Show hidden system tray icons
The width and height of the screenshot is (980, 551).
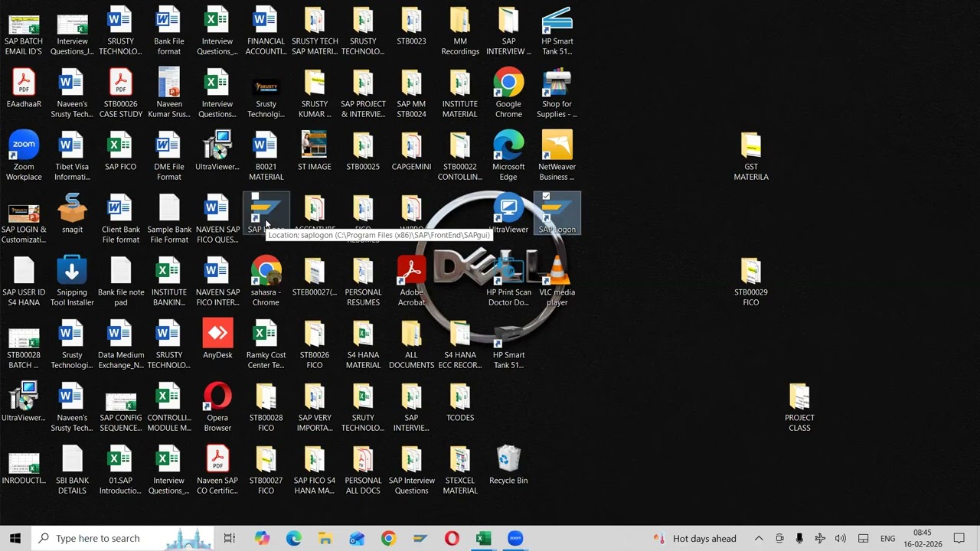tap(759, 538)
